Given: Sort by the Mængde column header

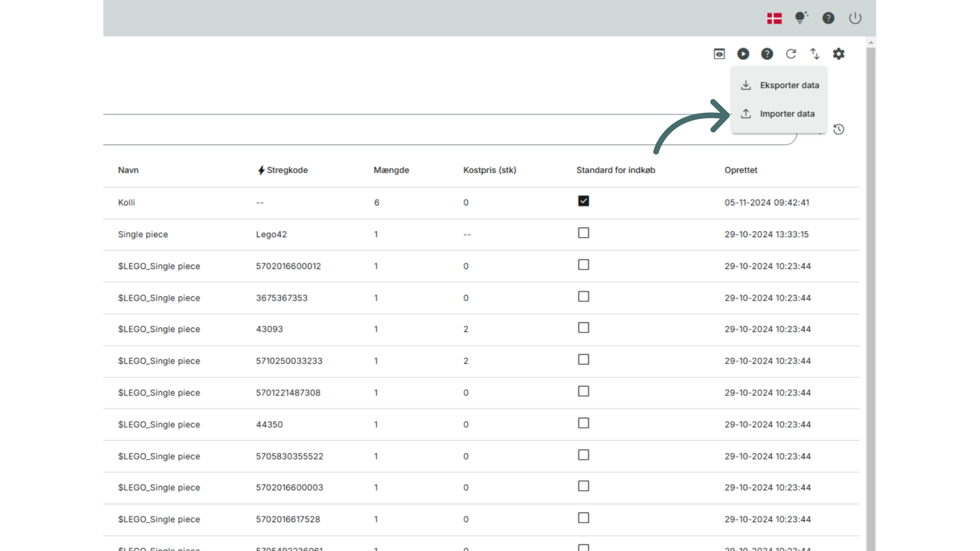Looking at the screenshot, I should click(x=391, y=170).
